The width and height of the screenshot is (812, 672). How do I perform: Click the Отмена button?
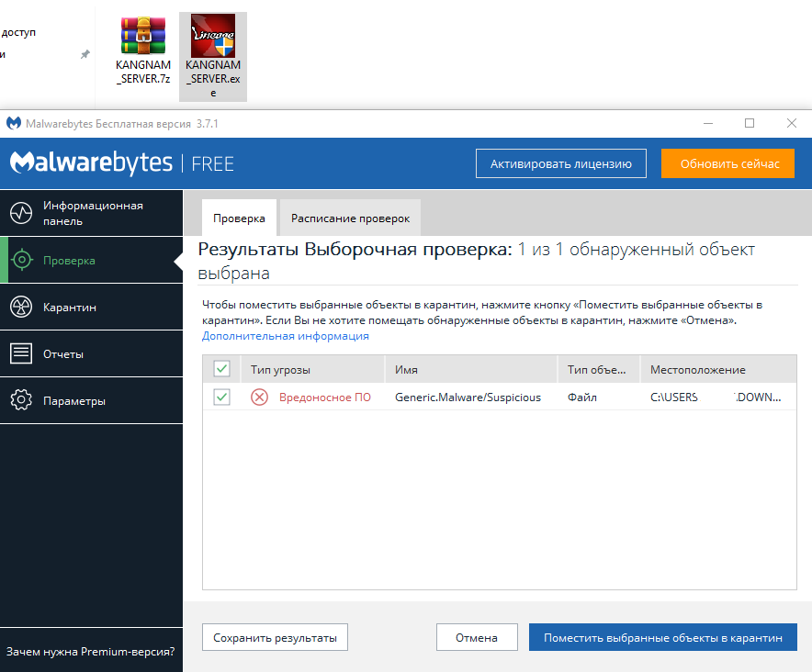[x=477, y=637]
